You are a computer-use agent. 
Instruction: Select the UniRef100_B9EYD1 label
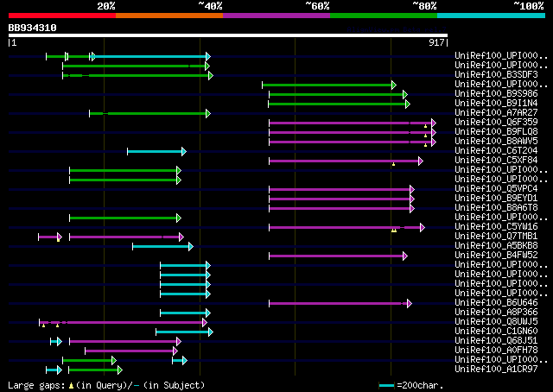(496, 199)
